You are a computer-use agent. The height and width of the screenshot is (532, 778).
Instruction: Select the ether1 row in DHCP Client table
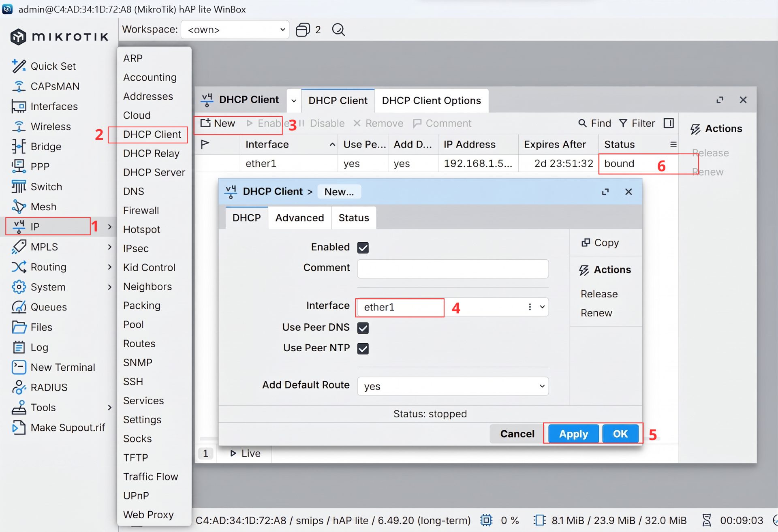pyautogui.click(x=437, y=163)
